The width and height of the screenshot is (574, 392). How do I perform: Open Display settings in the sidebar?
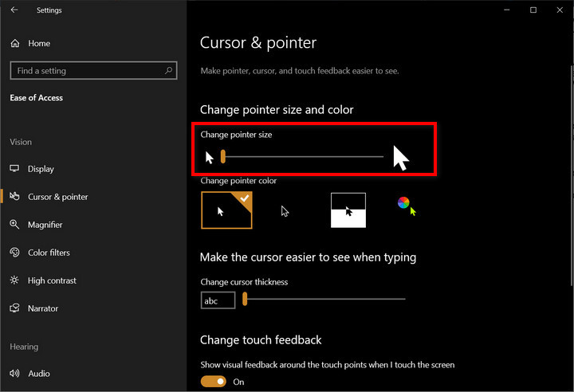point(41,169)
